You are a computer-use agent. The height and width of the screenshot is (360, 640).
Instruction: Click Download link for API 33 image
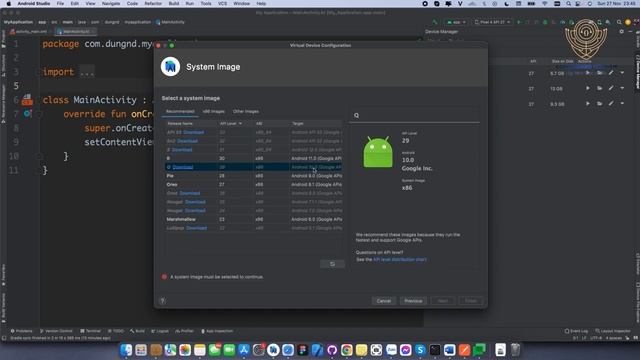click(x=193, y=132)
